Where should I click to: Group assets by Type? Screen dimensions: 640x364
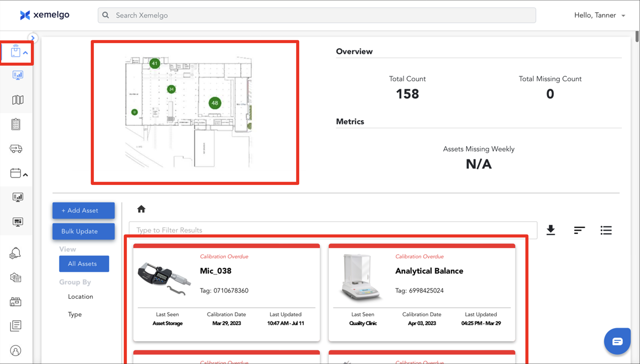point(75,314)
